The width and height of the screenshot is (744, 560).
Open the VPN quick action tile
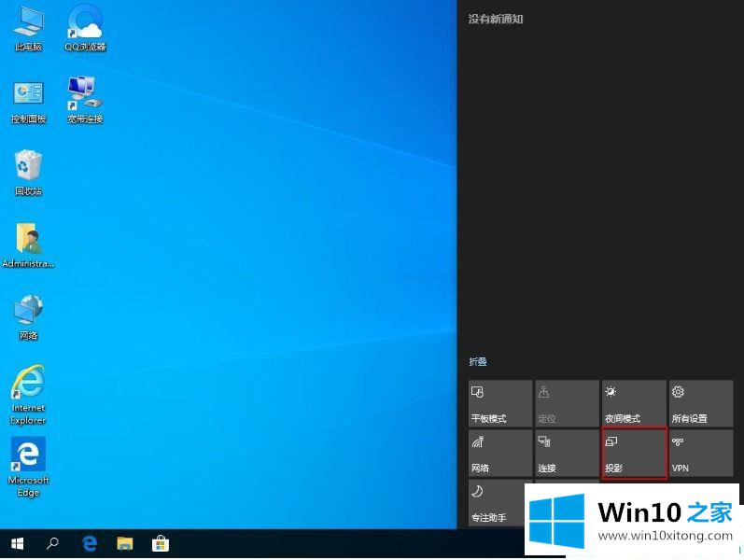pyautogui.click(x=701, y=454)
